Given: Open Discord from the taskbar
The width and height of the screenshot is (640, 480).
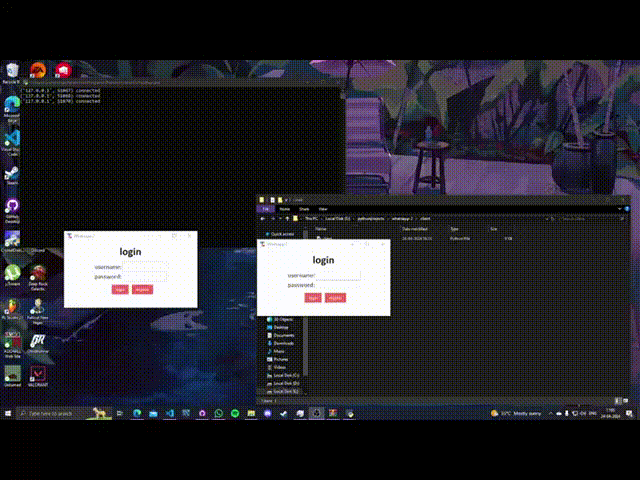Looking at the screenshot, I should [x=267, y=413].
